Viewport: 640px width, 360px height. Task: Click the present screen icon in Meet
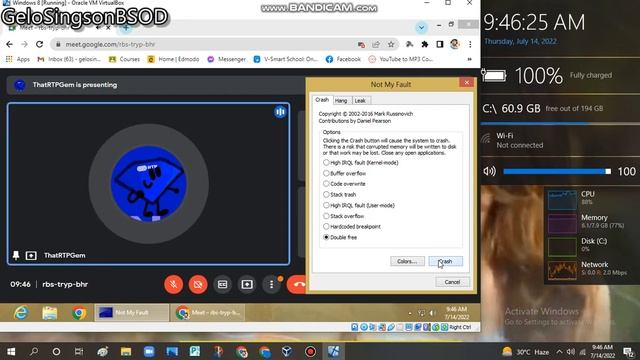[247, 284]
